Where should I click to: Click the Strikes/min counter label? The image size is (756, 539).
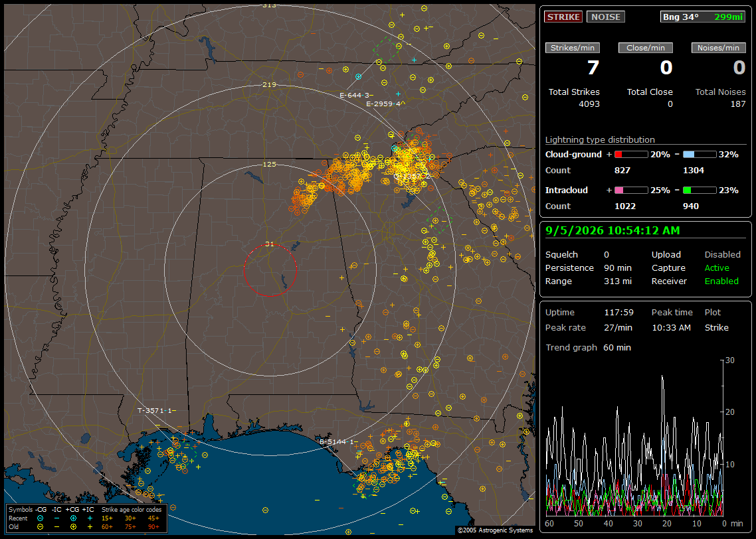click(x=572, y=48)
